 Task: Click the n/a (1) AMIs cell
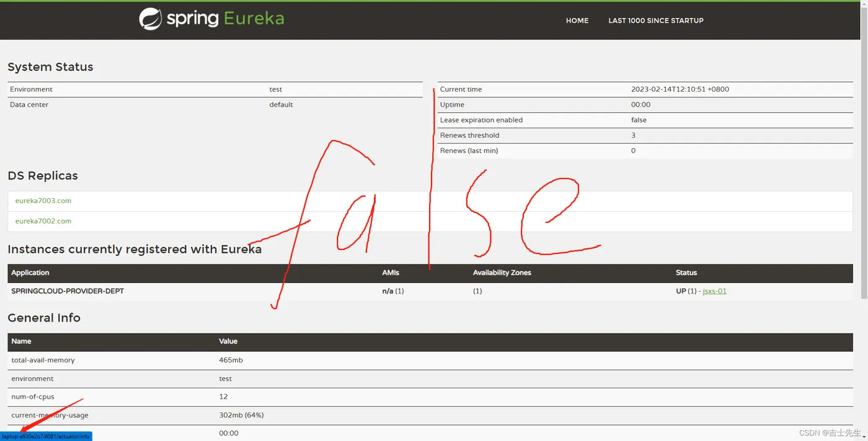pos(393,291)
